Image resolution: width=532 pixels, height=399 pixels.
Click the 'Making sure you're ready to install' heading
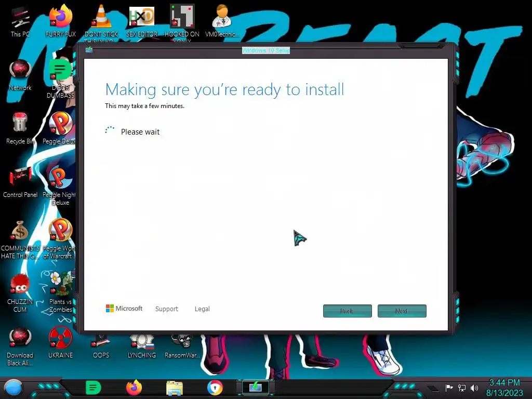pos(224,89)
